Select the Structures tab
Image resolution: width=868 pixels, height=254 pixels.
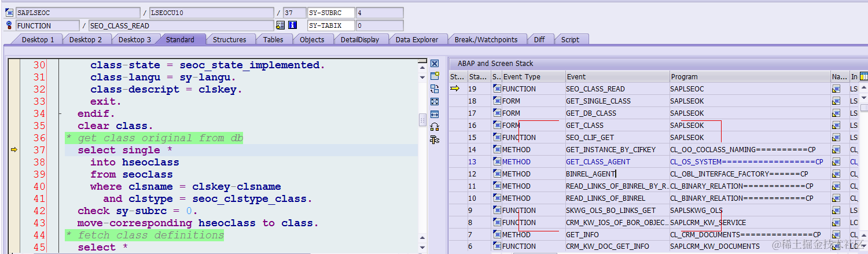229,39
